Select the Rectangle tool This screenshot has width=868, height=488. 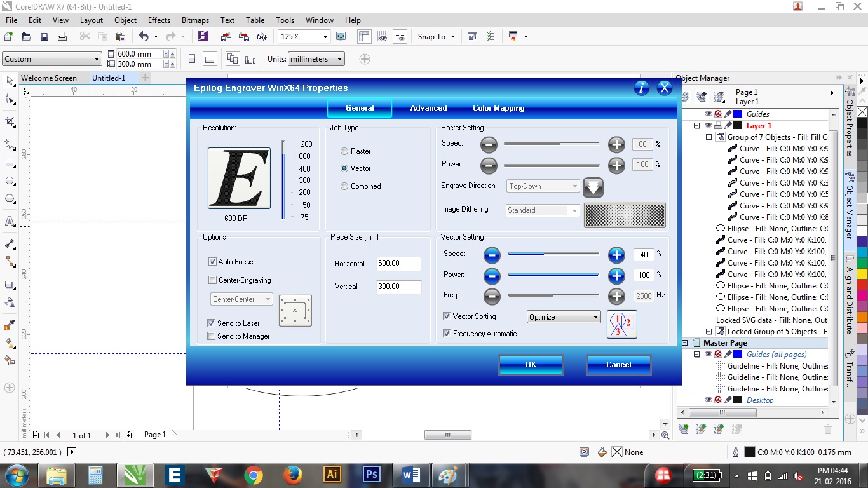(x=10, y=163)
